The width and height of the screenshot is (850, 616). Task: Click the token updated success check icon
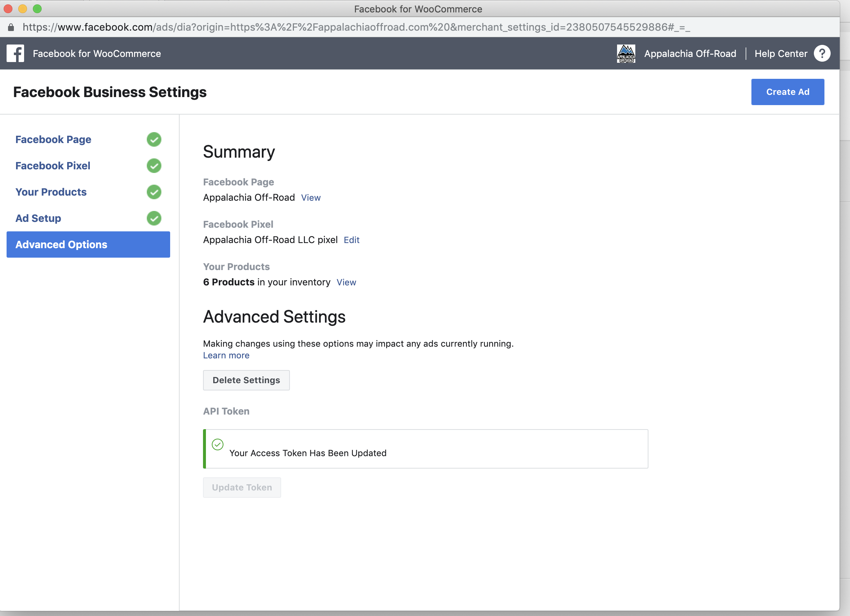[217, 444]
